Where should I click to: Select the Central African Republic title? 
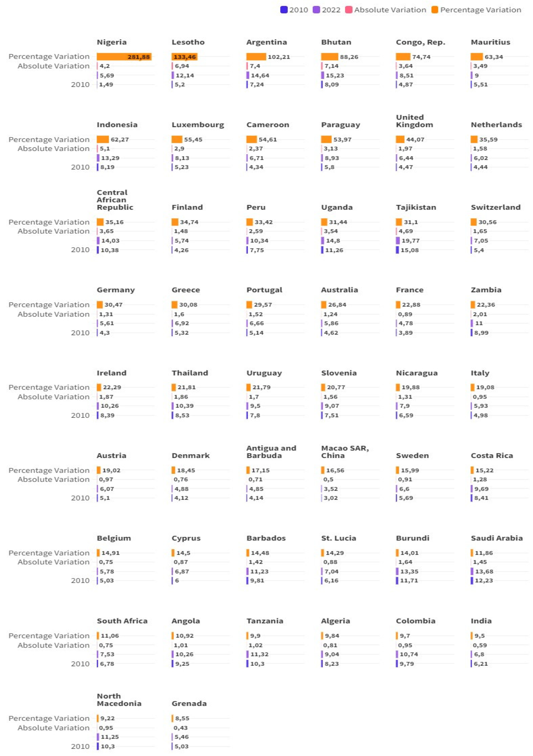(115, 200)
